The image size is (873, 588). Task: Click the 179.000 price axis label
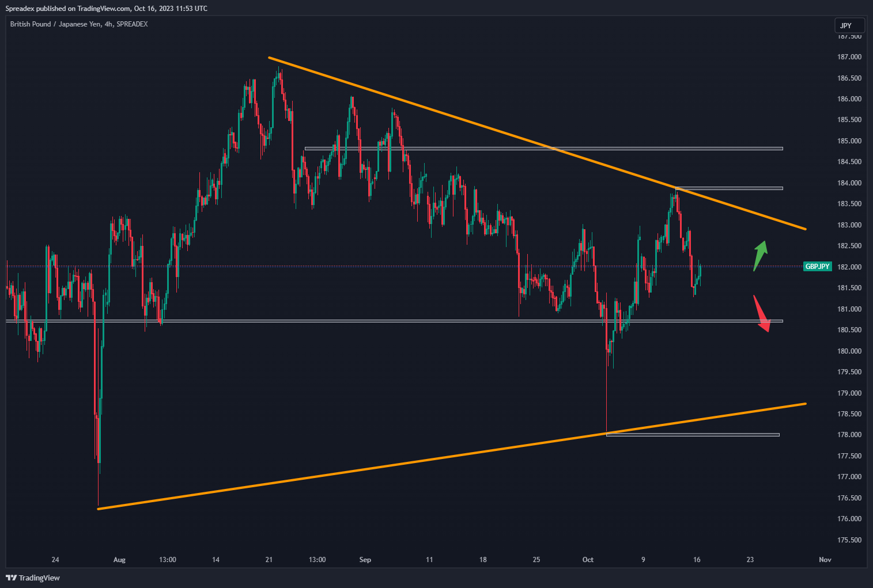(x=849, y=393)
